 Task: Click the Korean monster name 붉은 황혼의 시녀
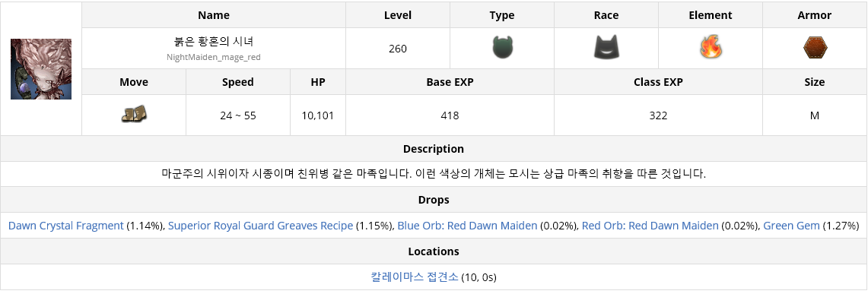(x=214, y=43)
